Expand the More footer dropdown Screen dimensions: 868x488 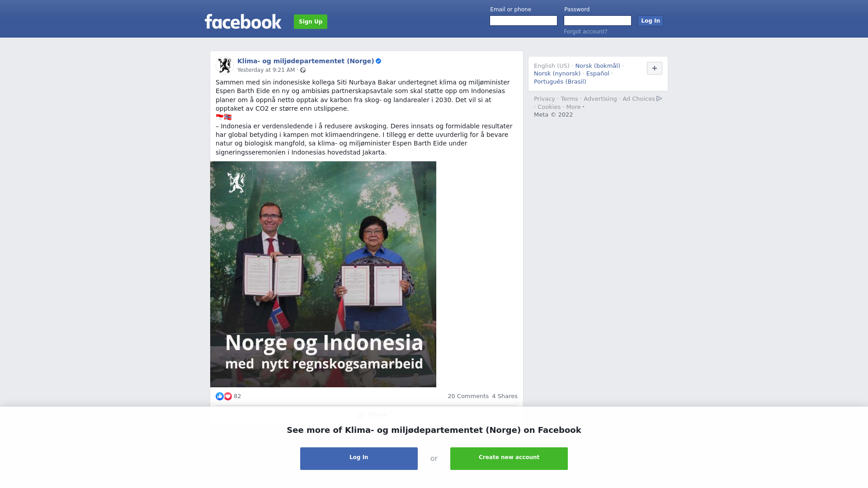575,107
